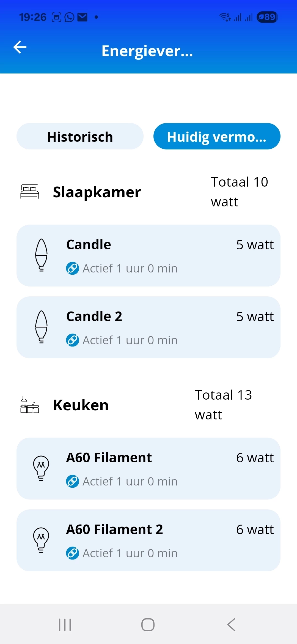Tap the A60 Filament 2 bulb icon
The image size is (297, 644).
[x=41, y=540]
